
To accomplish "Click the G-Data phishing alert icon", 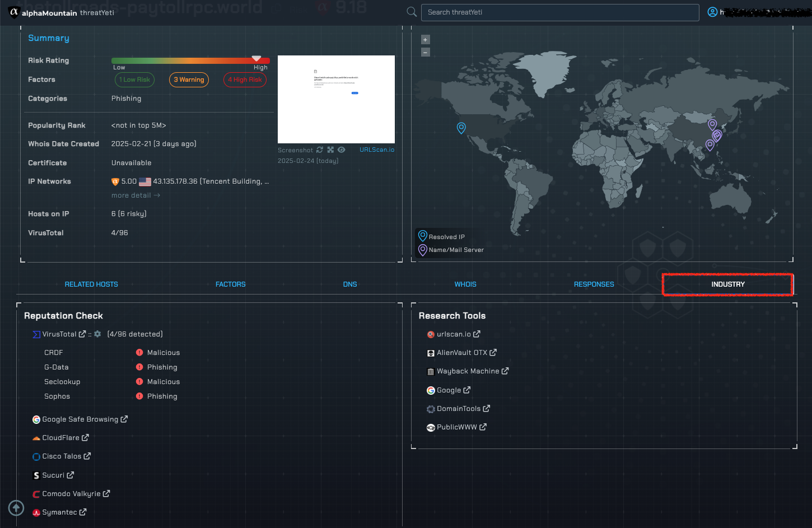I will point(139,367).
